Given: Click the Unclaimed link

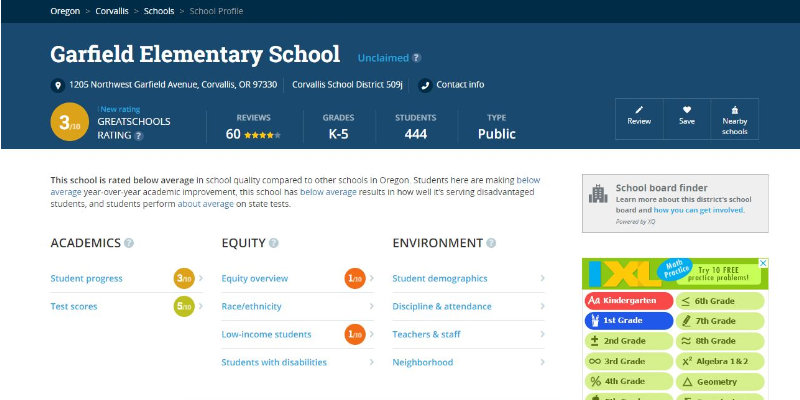Looking at the screenshot, I should pos(383,58).
